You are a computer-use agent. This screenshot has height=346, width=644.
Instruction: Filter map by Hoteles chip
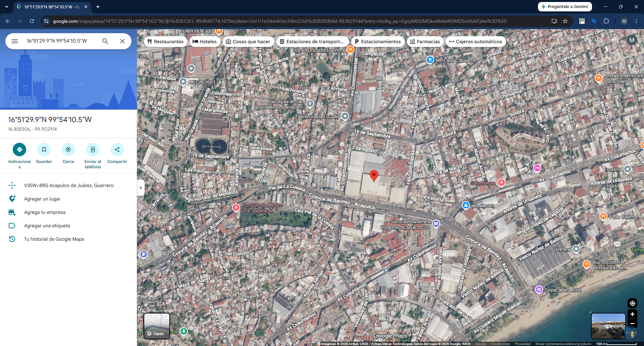tap(205, 42)
